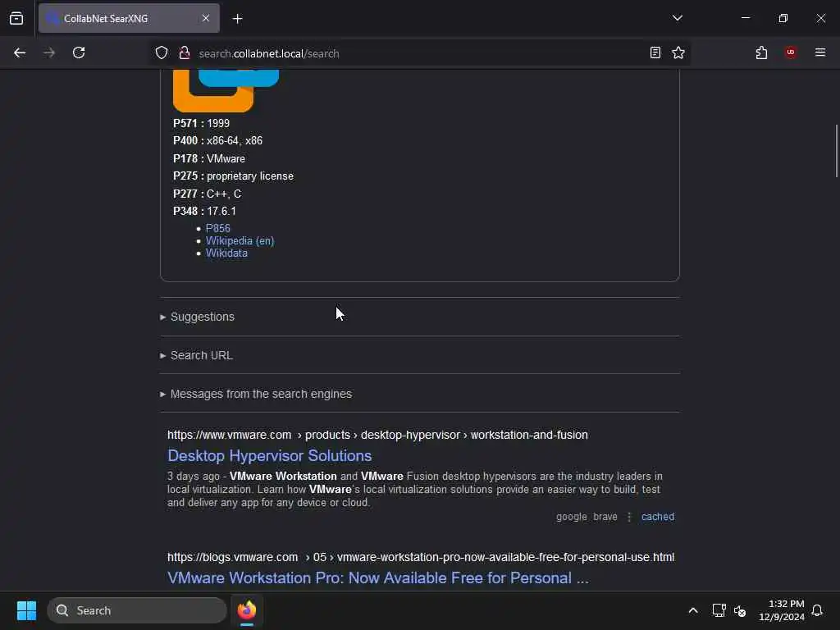
Task: Click the VMware Workstation logo image
Action: click(x=226, y=90)
